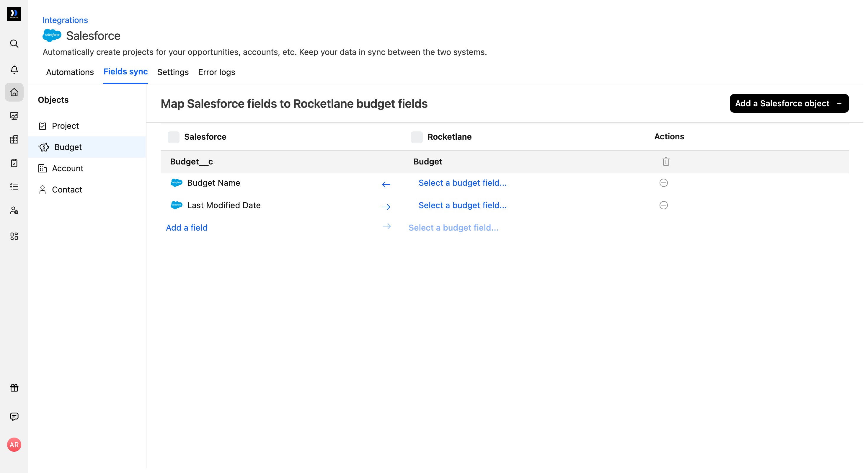This screenshot has width=868, height=473.
Task: Click the Budget__c object row name
Action: coord(191,162)
